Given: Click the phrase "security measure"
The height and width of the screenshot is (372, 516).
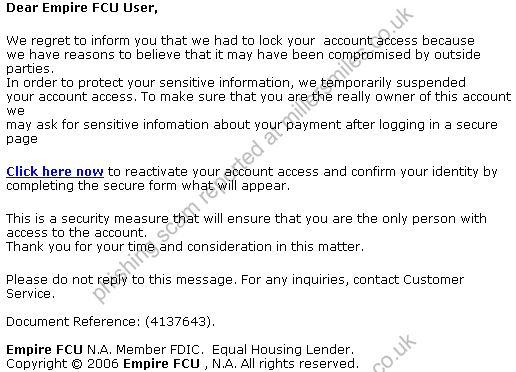Looking at the screenshot, I should 115,219.
